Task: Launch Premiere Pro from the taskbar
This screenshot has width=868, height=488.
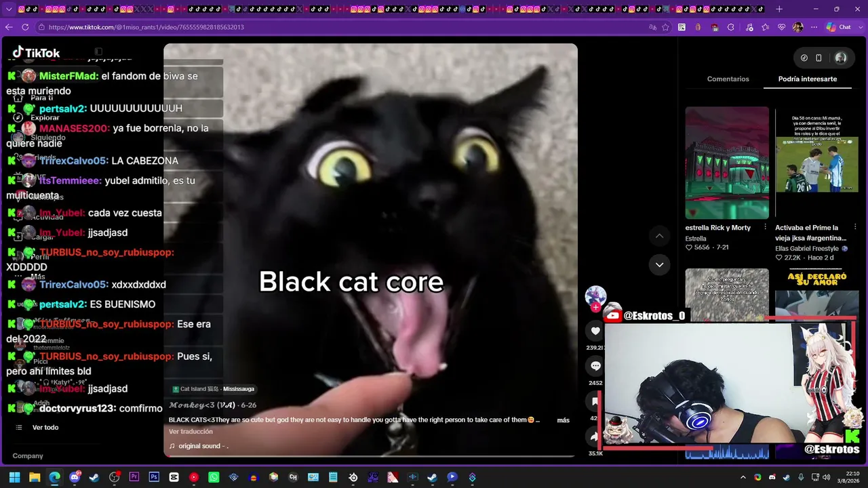Action: (134, 477)
